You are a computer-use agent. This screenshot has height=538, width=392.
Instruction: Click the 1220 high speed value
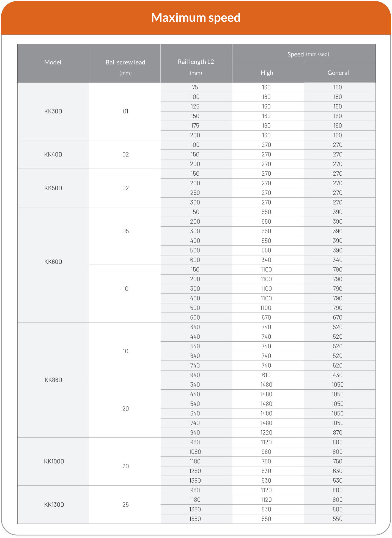pyautogui.click(x=266, y=433)
